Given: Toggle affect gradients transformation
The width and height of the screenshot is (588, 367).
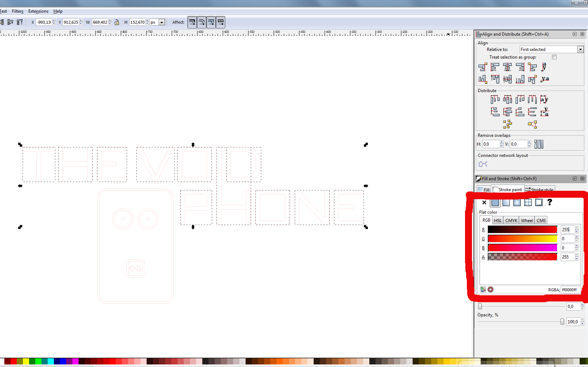Looking at the screenshot, I should (211, 22).
